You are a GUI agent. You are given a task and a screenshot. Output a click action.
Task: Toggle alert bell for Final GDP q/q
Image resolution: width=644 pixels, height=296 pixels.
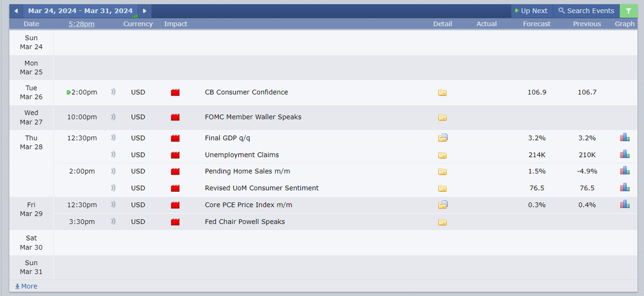point(113,138)
